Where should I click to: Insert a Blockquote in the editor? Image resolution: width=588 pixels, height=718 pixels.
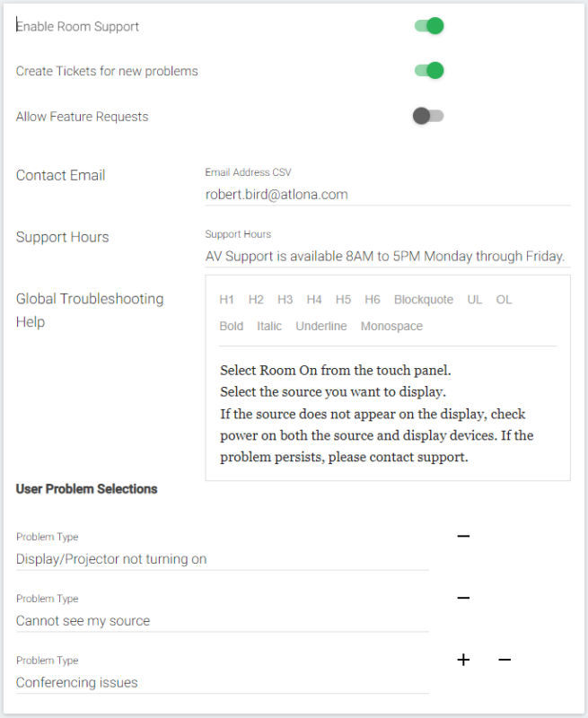click(424, 300)
